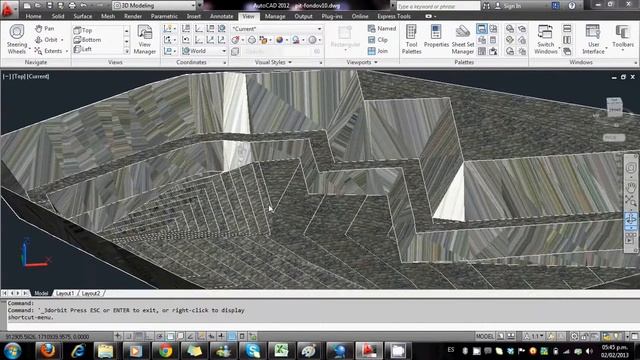Click the Tile Vertically windows icon
Viewport: 640px width, 360px height.
tap(567, 40)
